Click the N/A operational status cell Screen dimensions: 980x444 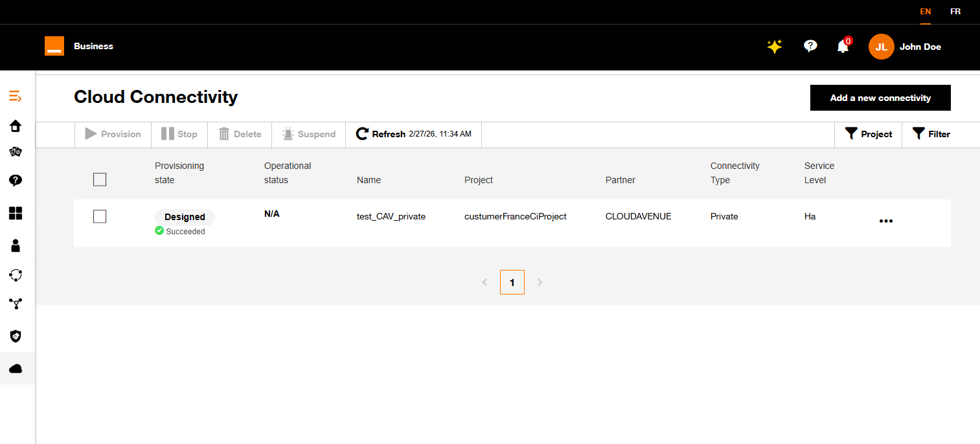point(272,214)
